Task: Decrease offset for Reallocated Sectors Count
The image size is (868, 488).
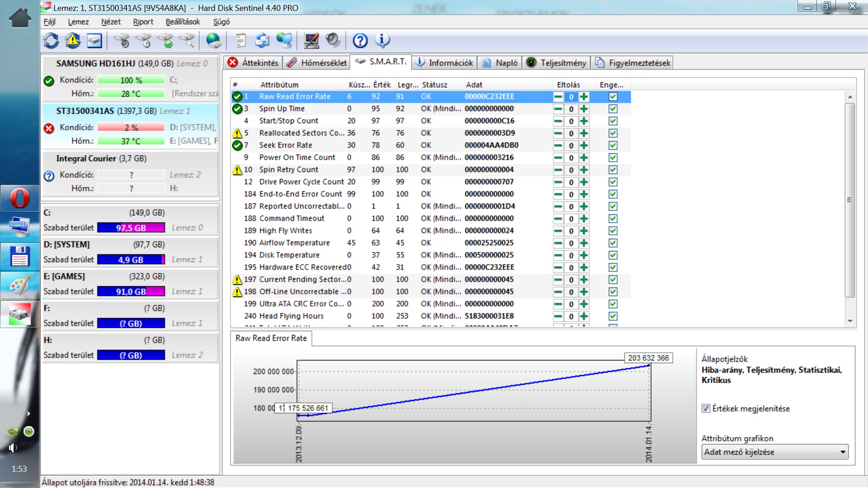Action: 558,133
